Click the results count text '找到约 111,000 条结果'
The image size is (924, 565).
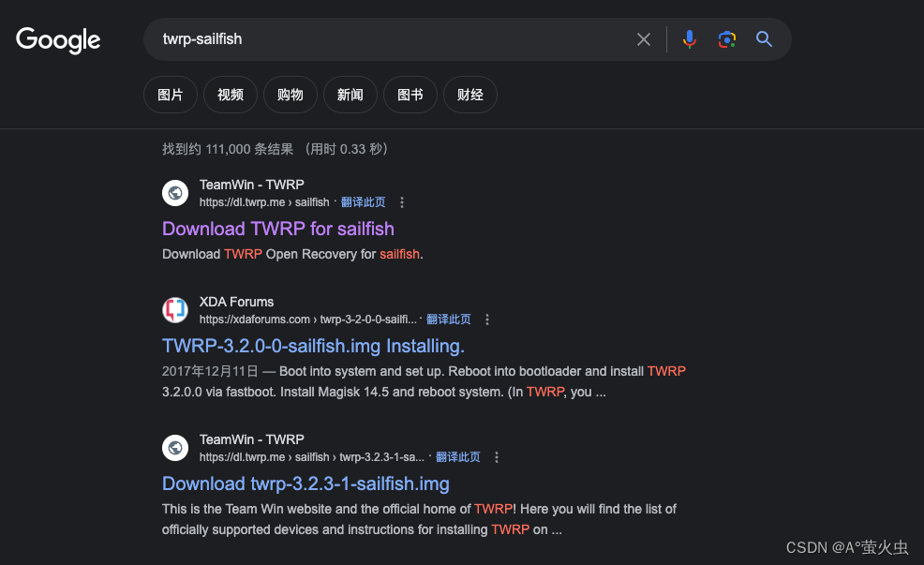coord(228,149)
